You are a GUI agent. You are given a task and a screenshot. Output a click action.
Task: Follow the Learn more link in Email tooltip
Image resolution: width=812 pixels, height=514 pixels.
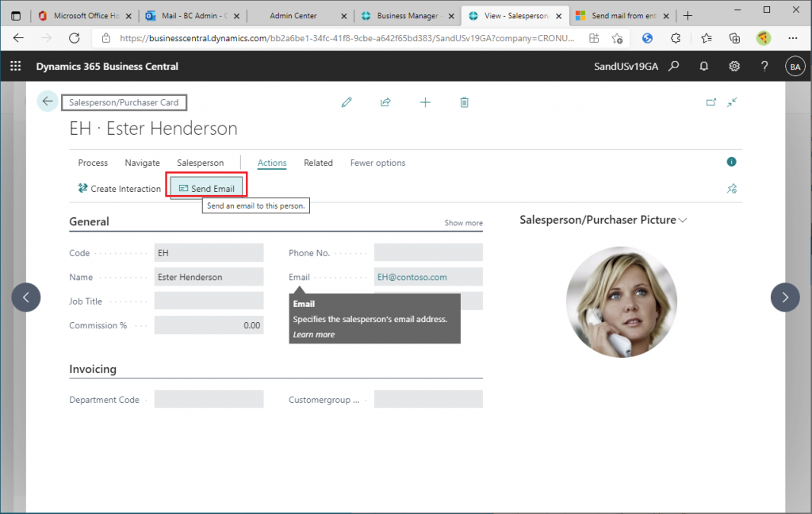[314, 335]
